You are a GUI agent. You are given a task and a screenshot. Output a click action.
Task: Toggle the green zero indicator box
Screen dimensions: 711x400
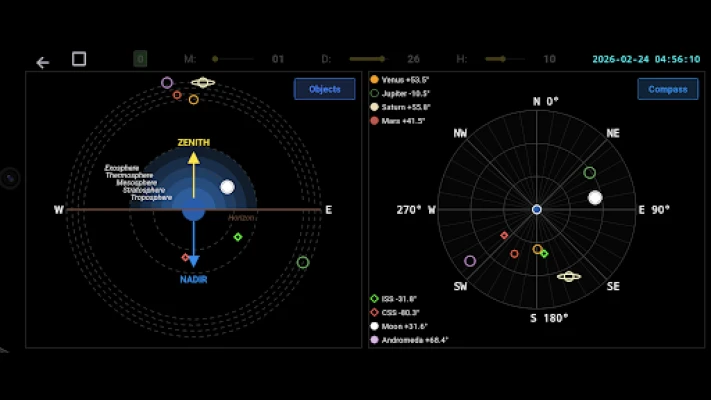[x=140, y=59]
